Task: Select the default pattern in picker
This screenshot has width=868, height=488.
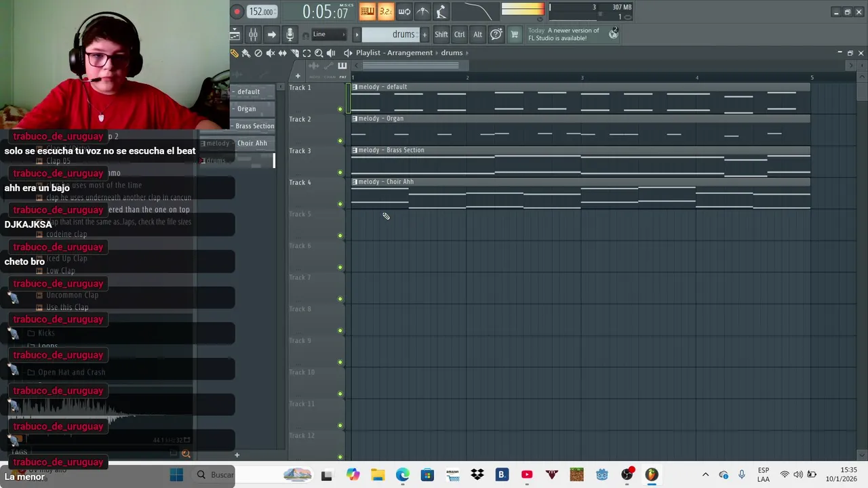Action: click(253, 91)
